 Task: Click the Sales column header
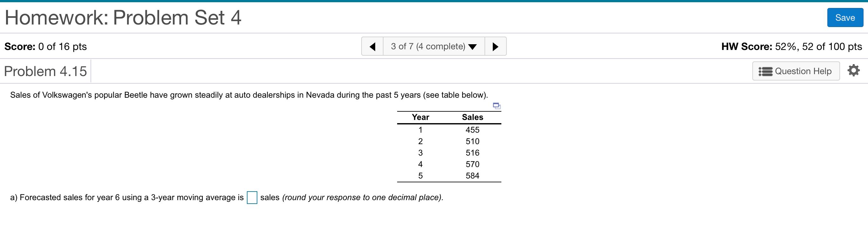(472, 117)
